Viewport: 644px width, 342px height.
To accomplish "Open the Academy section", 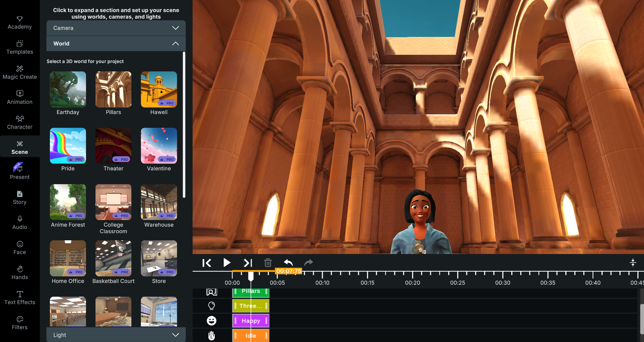I will [20, 22].
